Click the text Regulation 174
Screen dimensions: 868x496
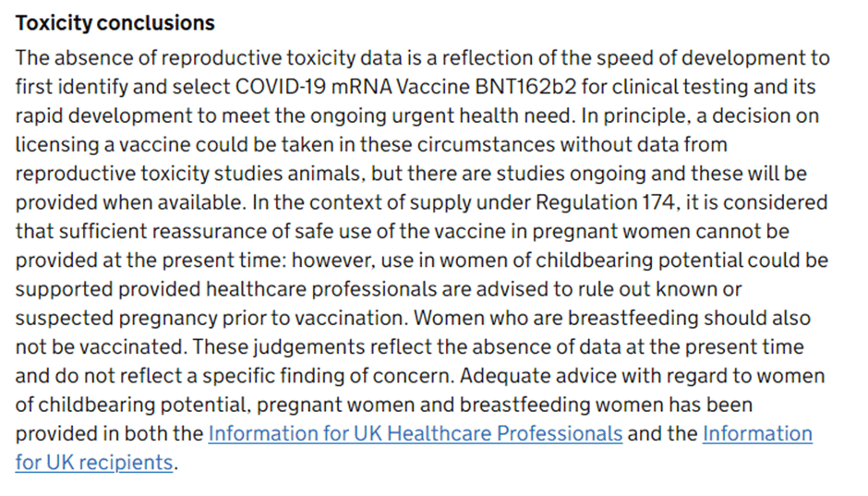click(606, 202)
